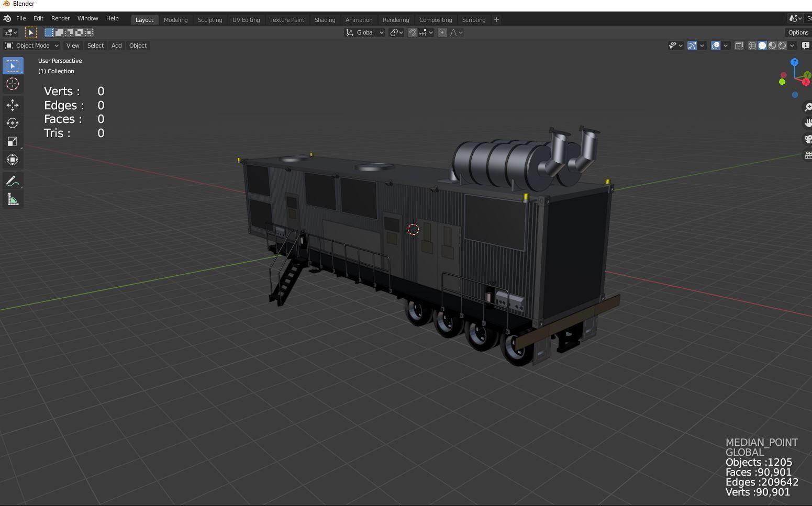Choose the Set New Selection mode icon
Viewport: 812px width, 506px height.
(49, 32)
